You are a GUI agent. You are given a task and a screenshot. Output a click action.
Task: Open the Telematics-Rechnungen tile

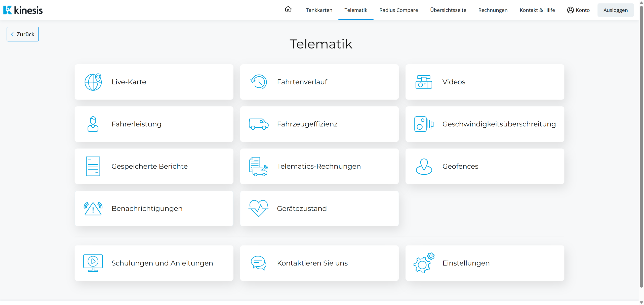(x=319, y=166)
